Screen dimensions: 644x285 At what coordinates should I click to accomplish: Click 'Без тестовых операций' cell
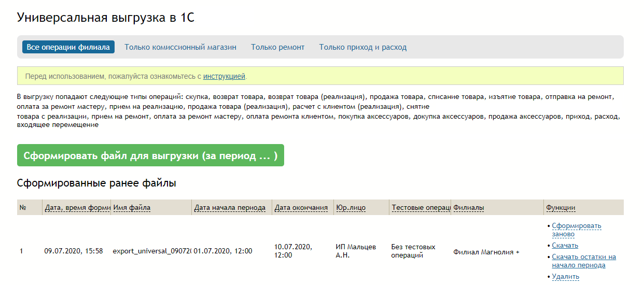pos(413,251)
